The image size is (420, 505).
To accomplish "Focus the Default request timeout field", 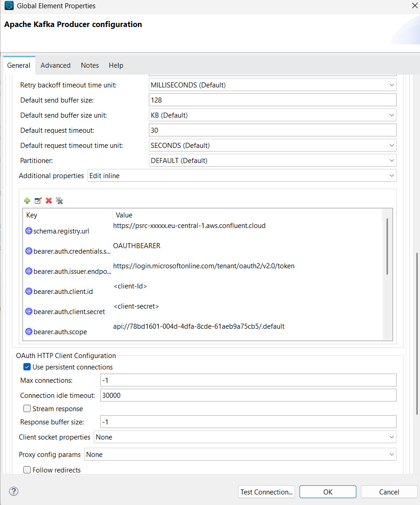I will [x=273, y=130].
